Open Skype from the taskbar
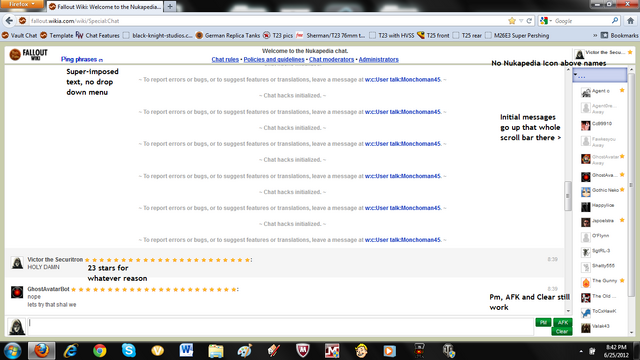This screenshot has height=360, width=640. coord(129,351)
